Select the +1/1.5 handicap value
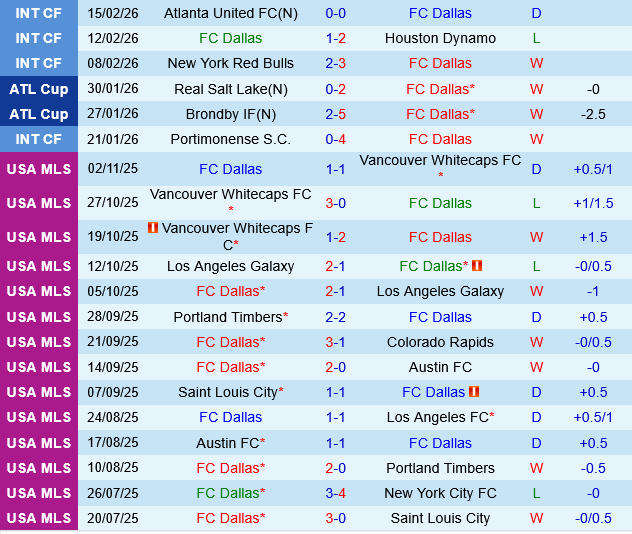This screenshot has width=632, height=534. point(593,203)
